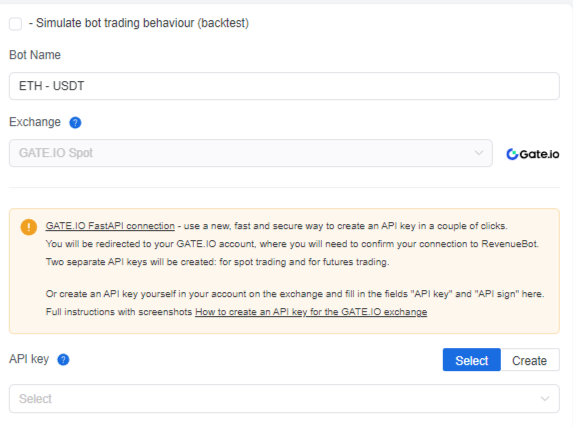This screenshot has height=428, width=573.
Task: Open the GATE.IO FastAPI connection link
Action: (110, 226)
